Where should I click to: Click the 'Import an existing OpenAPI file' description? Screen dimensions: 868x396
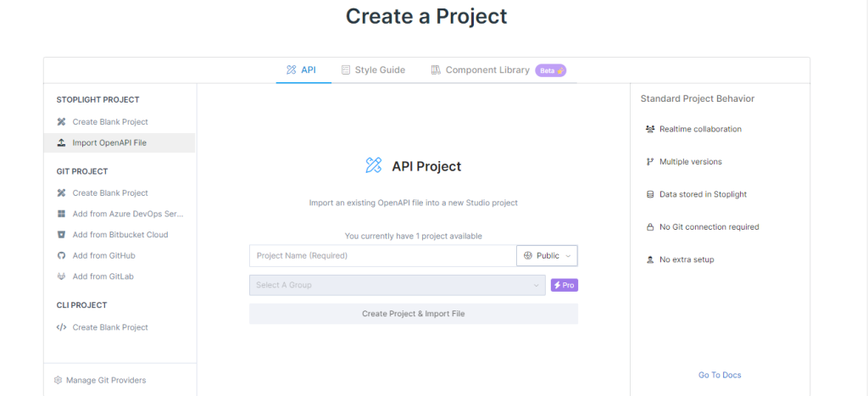click(414, 203)
